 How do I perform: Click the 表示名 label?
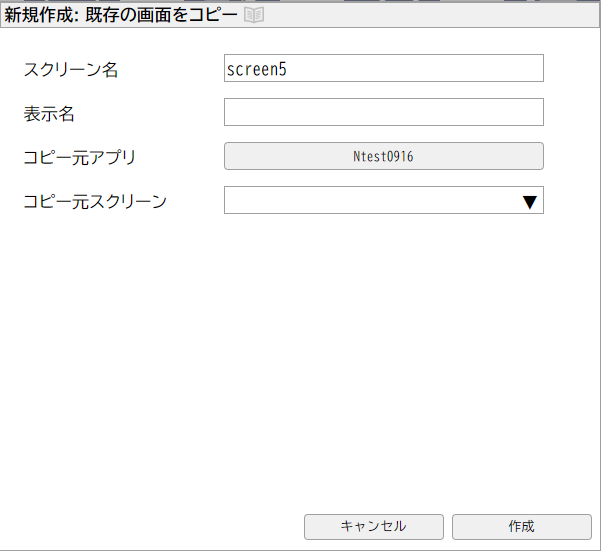click(x=49, y=113)
